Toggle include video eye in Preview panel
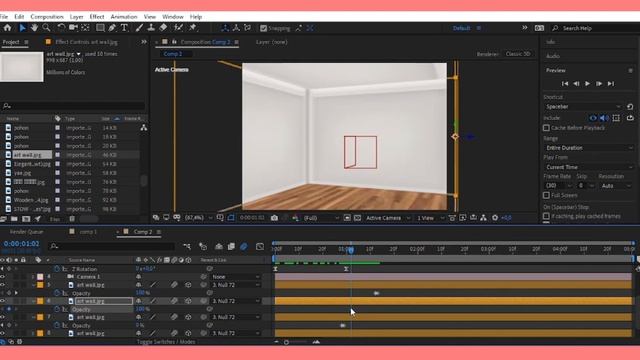640x360 pixels. pyautogui.click(x=593, y=118)
